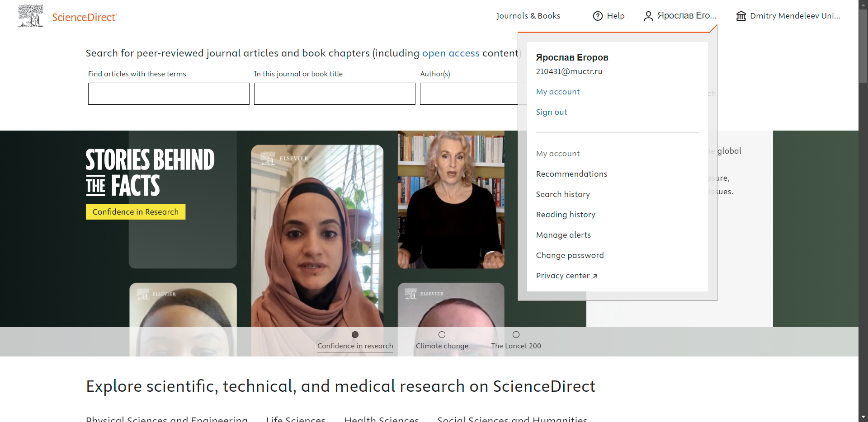
Task: Click Climate change carousel label
Action: (x=442, y=346)
